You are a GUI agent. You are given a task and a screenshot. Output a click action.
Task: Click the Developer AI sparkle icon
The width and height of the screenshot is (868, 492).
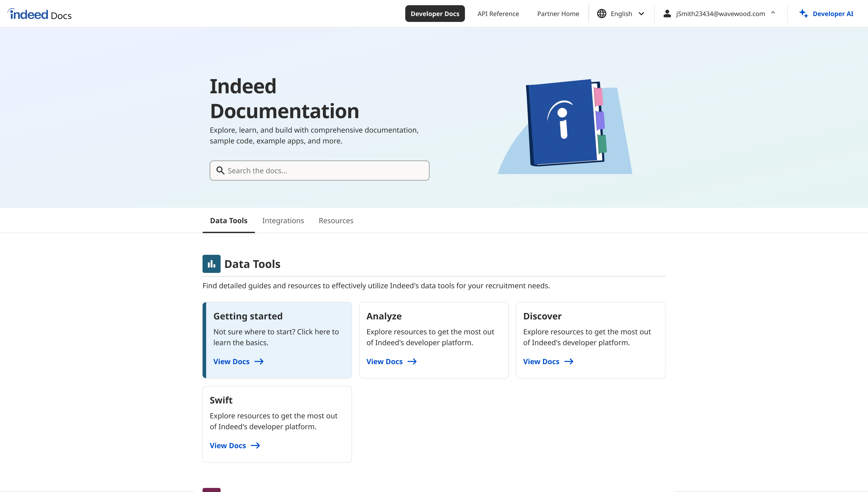tap(803, 14)
